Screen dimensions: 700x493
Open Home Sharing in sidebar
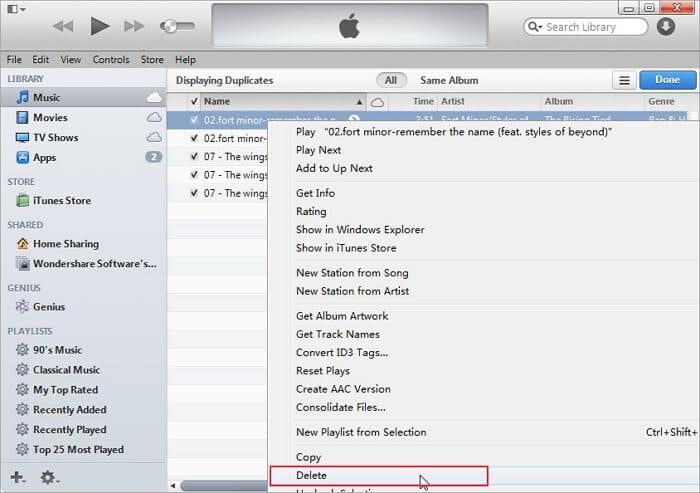click(83, 244)
